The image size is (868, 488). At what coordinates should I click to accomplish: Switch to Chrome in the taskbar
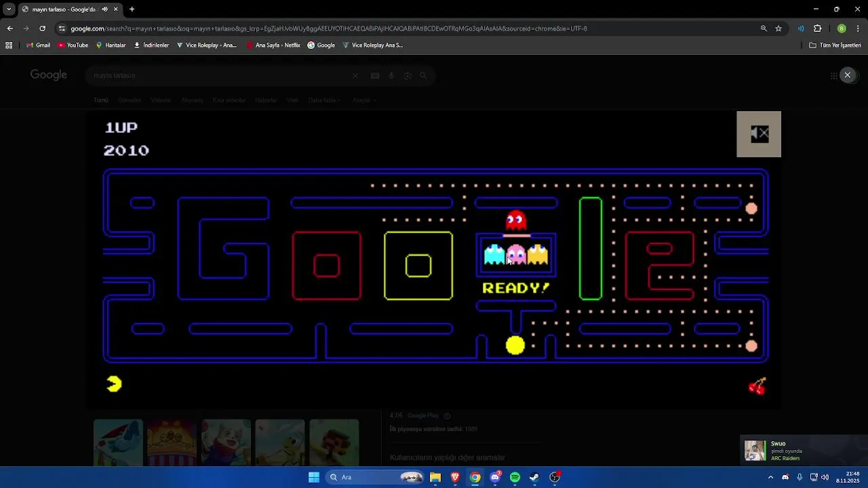tap(475, 477)
